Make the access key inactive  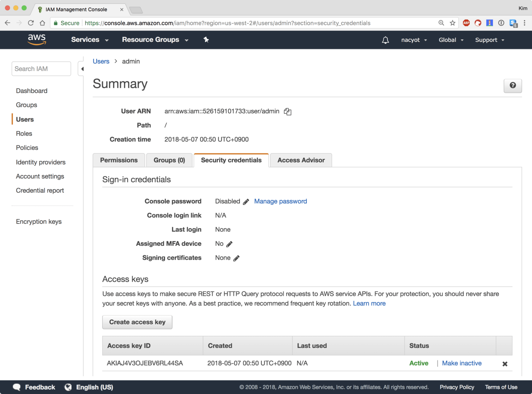click(461, 363)
